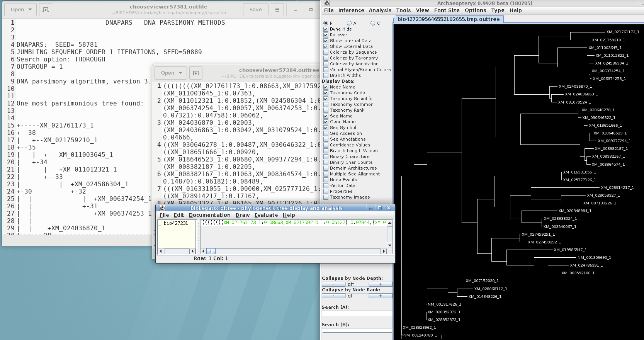Click new document icon in outtree editor

pyautogui.click(x=196, y=73)
